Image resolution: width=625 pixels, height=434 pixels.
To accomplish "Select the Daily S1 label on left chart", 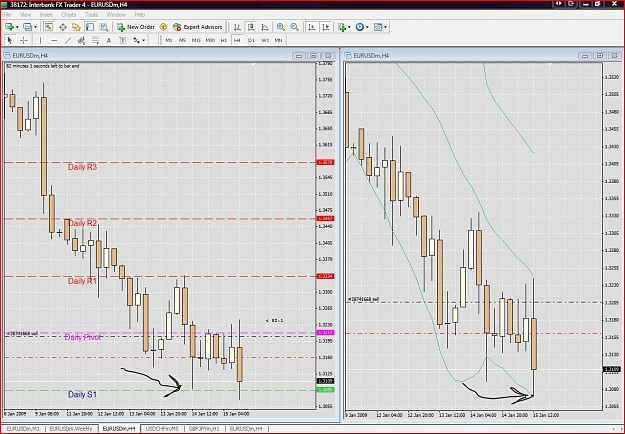I will (x=82, y=395).
